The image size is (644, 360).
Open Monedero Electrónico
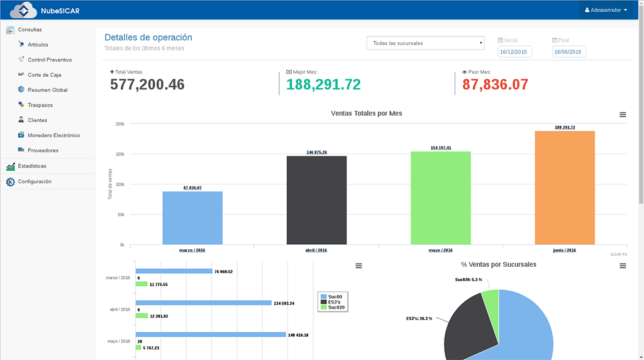point(54,135)
